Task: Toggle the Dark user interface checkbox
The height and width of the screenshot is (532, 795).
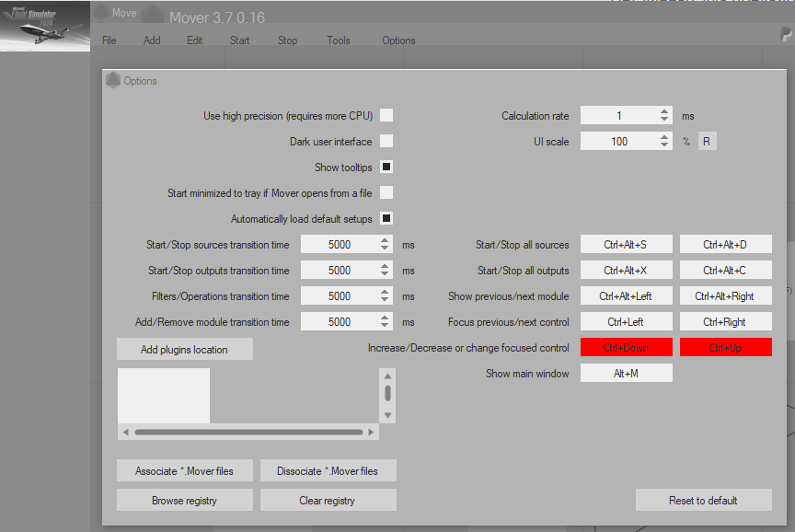Action: coord(386,141)
